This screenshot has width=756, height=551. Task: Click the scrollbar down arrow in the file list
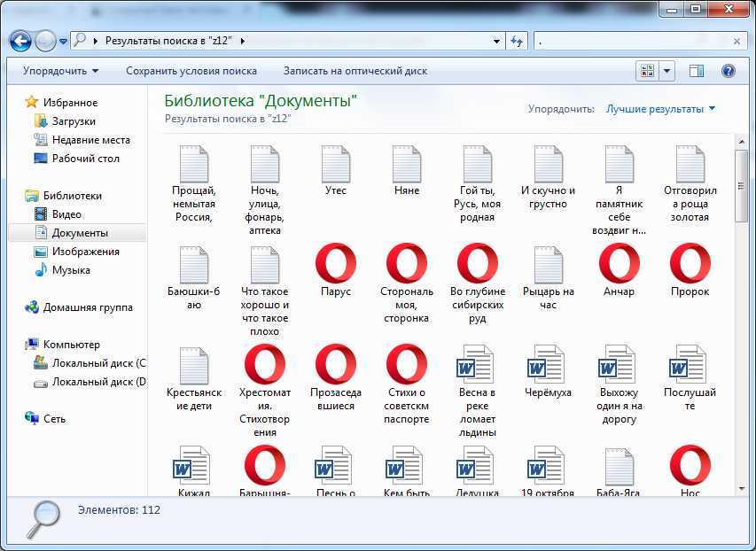pyautogui.click(x=742, y=489)
